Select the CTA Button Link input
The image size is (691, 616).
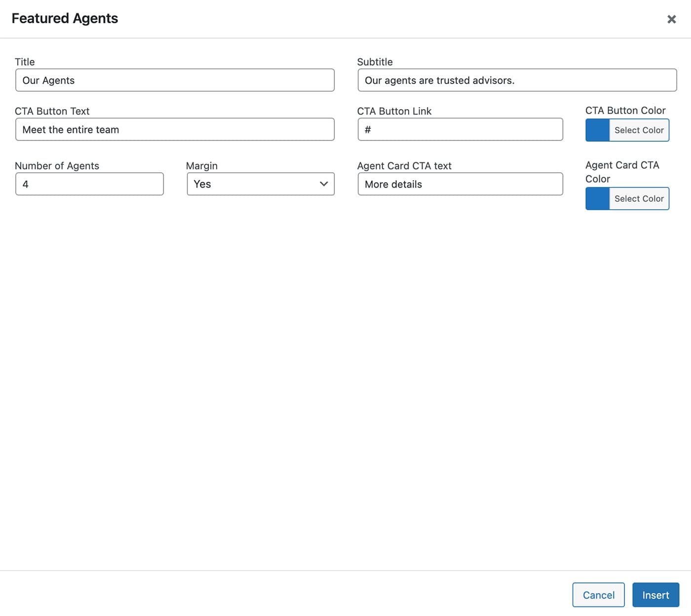(460, 129)
